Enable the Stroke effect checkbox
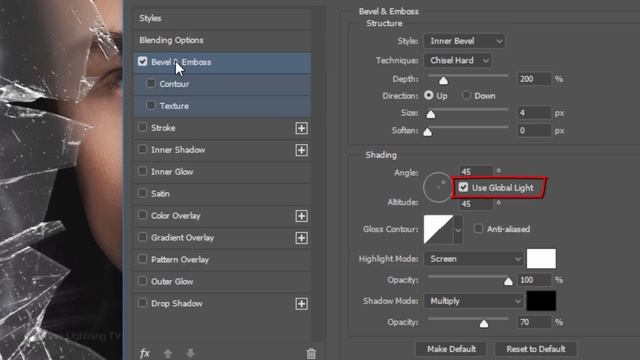 coord(142,127)
